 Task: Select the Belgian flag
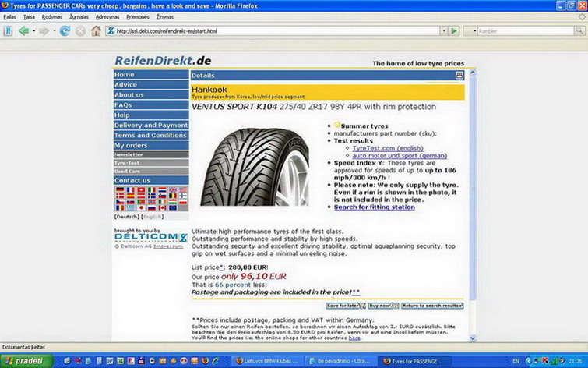coord(173,196)
